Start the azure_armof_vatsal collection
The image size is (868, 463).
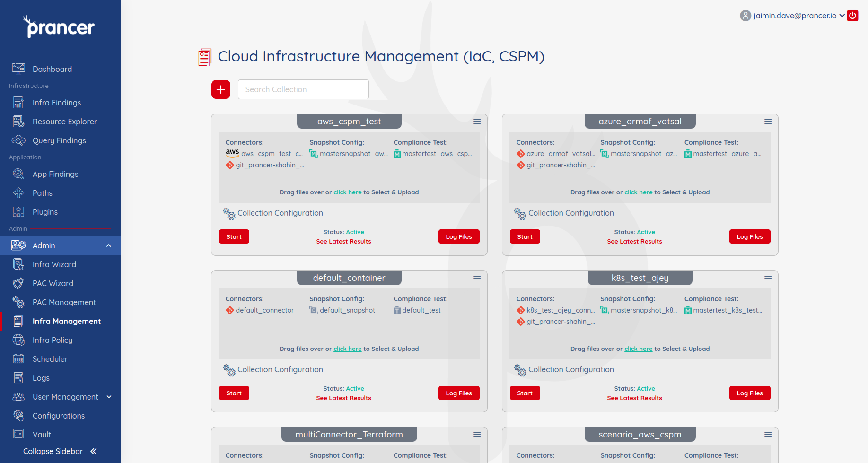pos(525,236)
